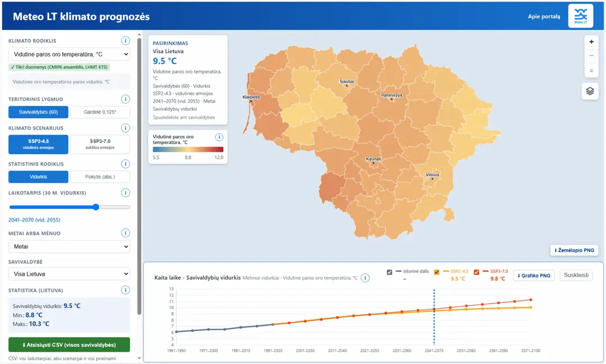This screenshot has width=606, height=364.
Task: Click the temperature color gradient legend
Action: (188, 149)
